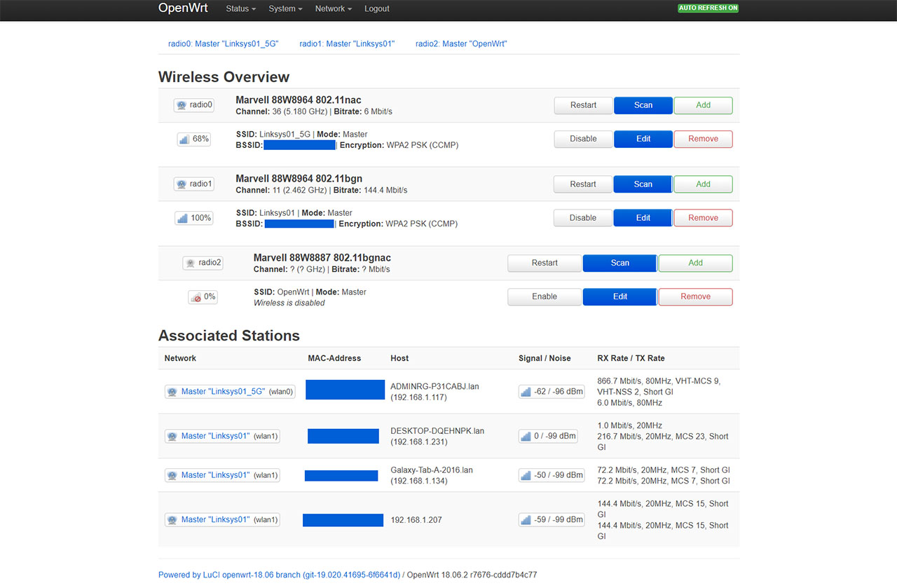Click the OpenWrt brand title

[x=183, y=8]
